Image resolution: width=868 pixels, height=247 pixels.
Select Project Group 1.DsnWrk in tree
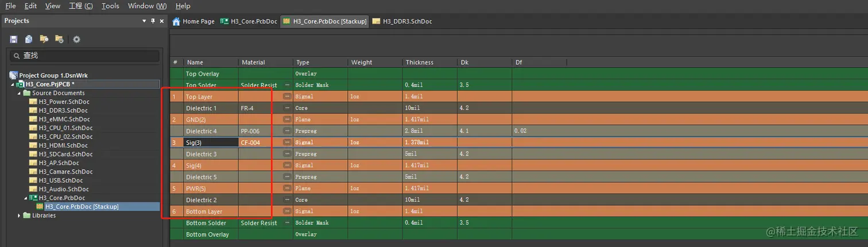click(53, 75)
